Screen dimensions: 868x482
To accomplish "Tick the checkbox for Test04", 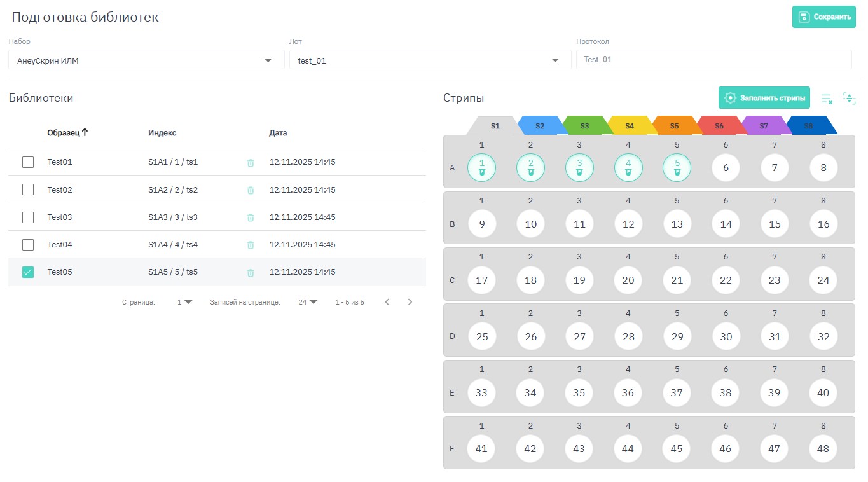I will click(28, 245).
